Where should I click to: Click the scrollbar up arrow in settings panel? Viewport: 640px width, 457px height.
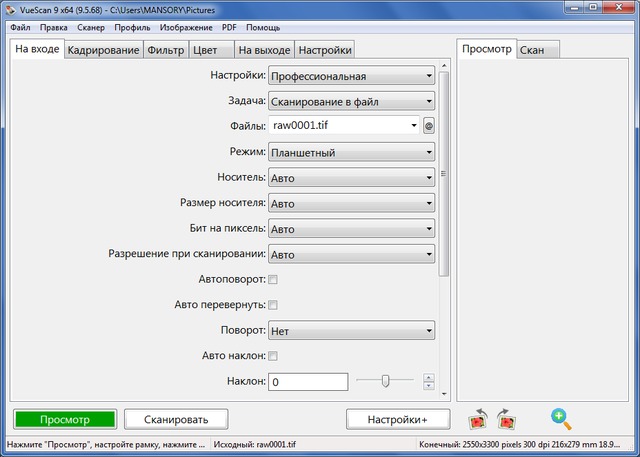pos(444,65)
